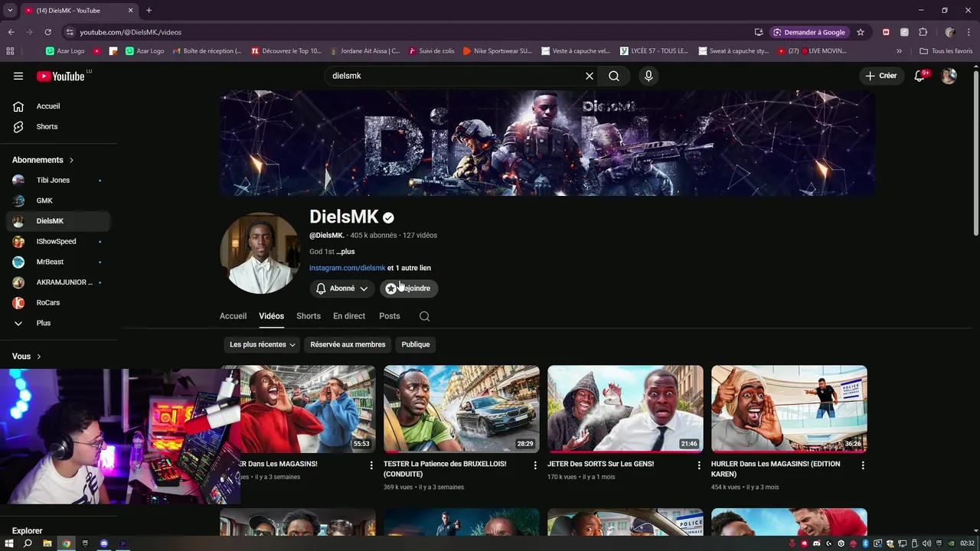Open Nike Sportswear bookmark
980x551 pixels.
[496, 51]
